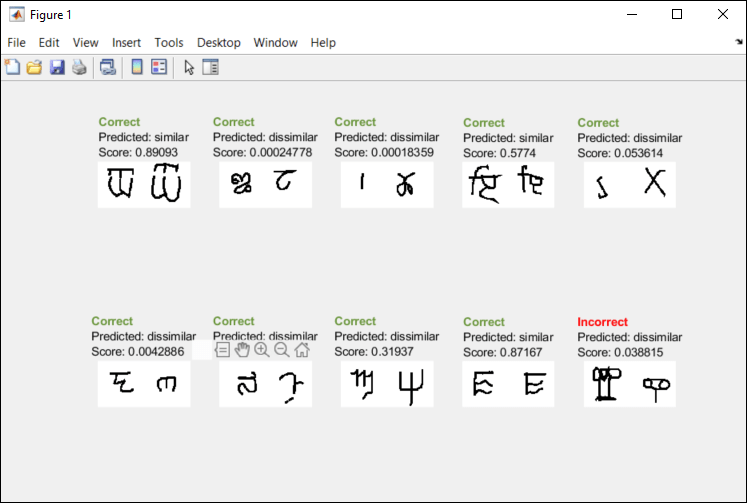Click the Open File folder icon

(x=34, y=68)
